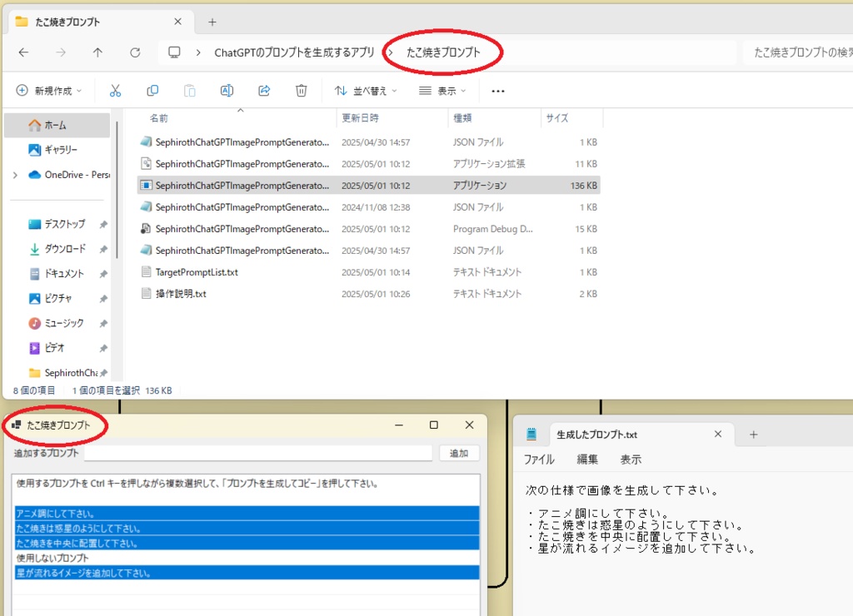Open a new tab with the plus in Notepad

752,434
